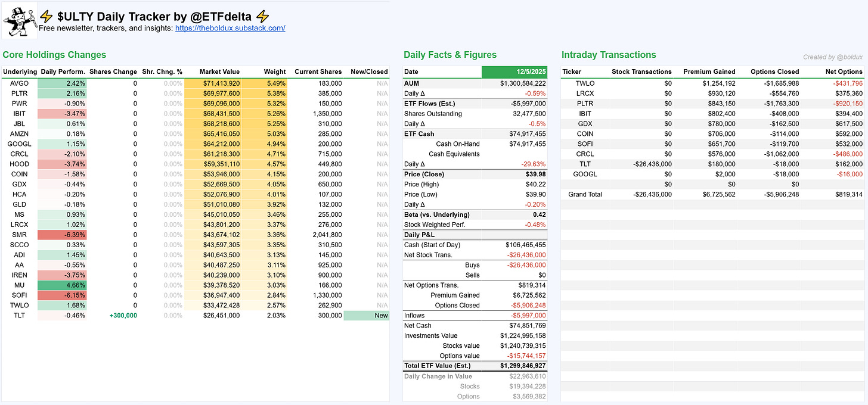This screenshot has width=868, height=405.
Task: Select SMR daily performance cell -6.39%
Action: tap(62, 235)
